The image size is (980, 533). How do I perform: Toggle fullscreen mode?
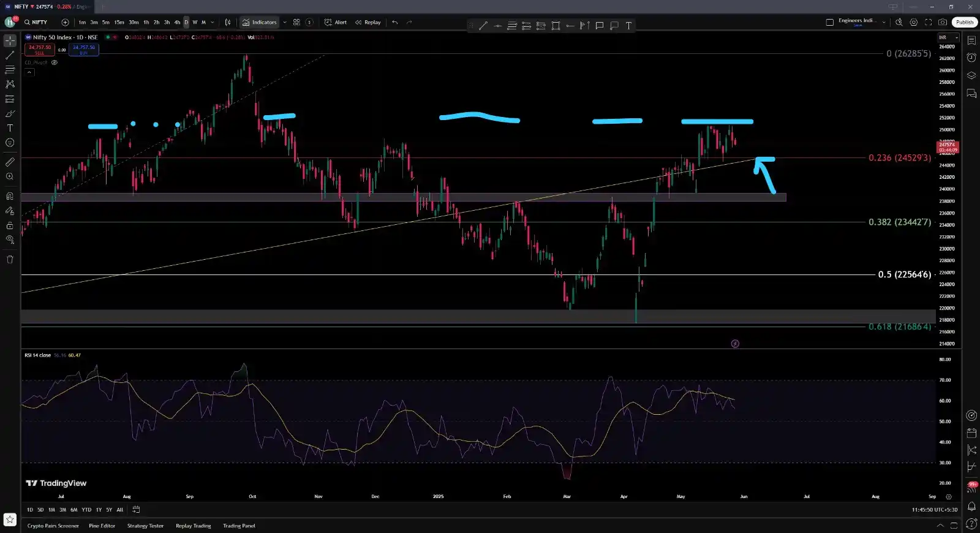pyautogui.click(x=929, y=22)
